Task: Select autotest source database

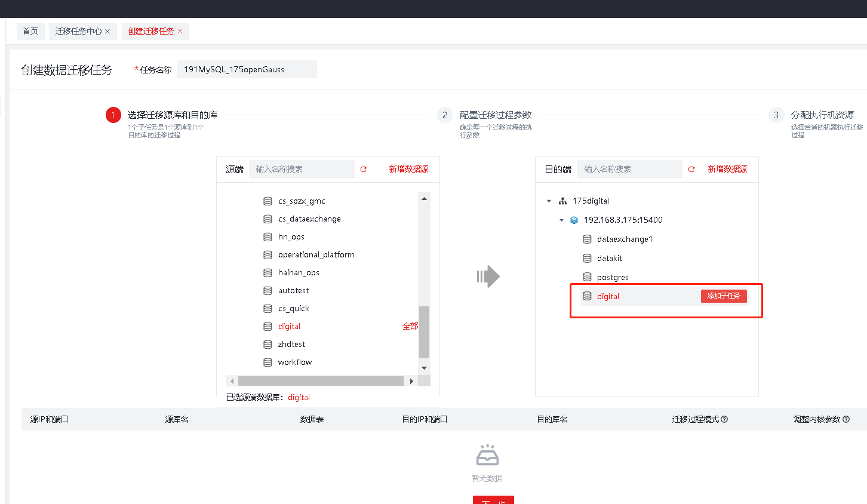Action: pos(294,291)
